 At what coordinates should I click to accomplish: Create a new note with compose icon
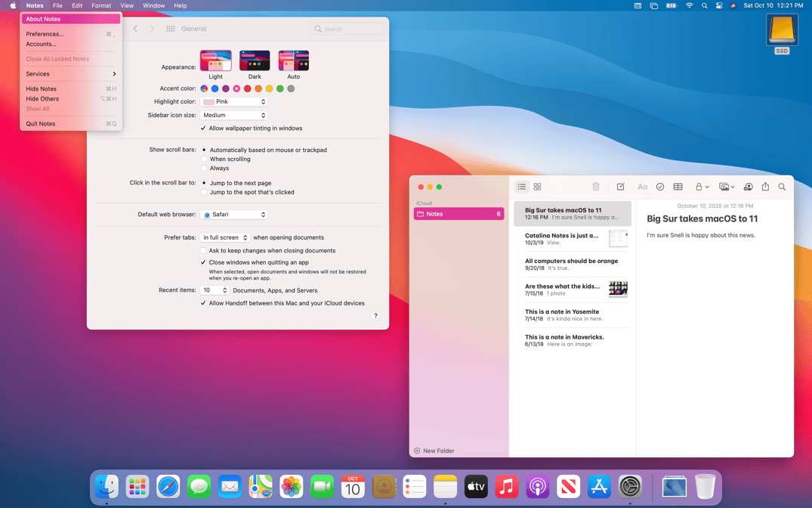(x=620, y=187)
